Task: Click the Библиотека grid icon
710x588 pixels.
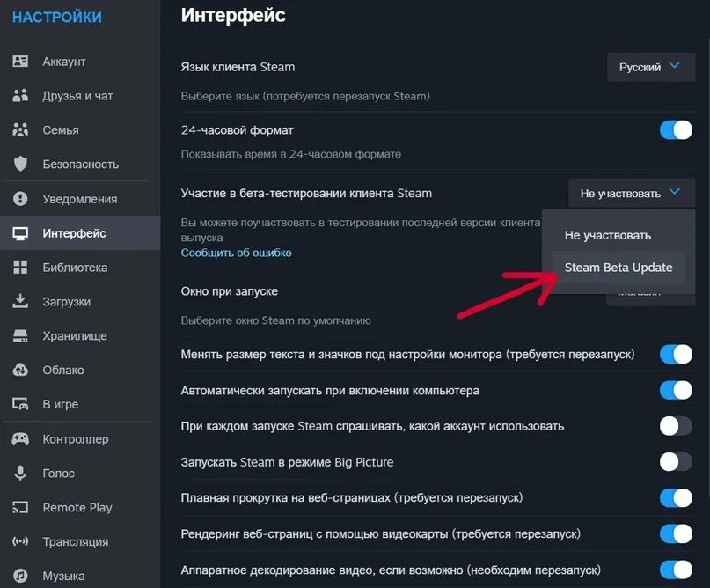Action: [20, 268]
